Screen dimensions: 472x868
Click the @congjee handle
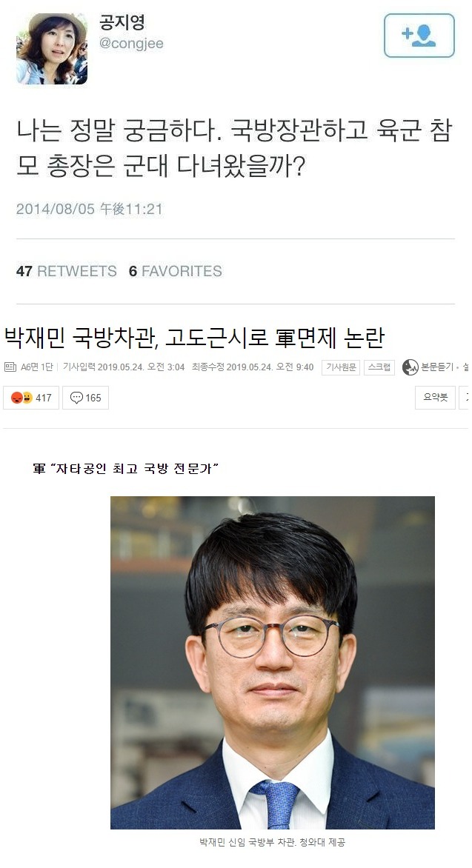[131, 43]
